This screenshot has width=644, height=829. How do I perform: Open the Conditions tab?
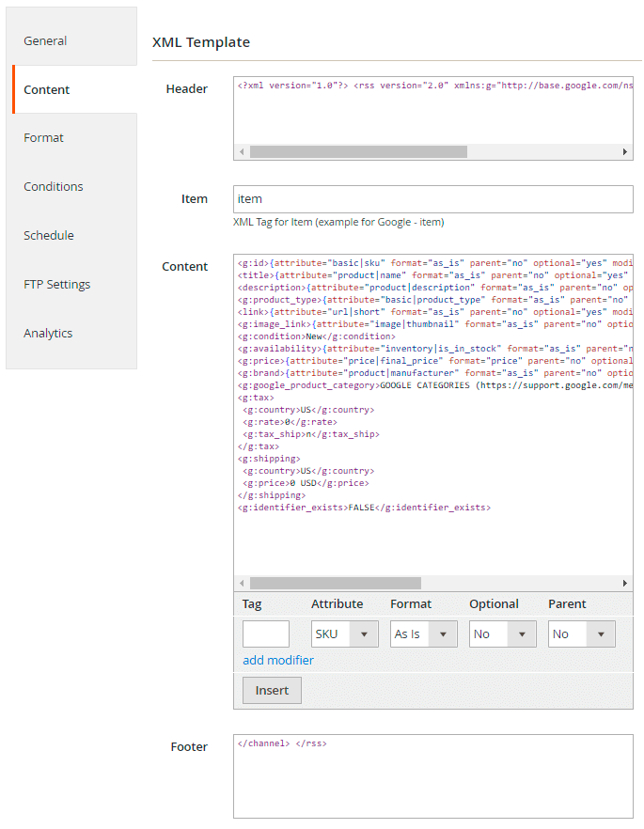tap(54, 187)
